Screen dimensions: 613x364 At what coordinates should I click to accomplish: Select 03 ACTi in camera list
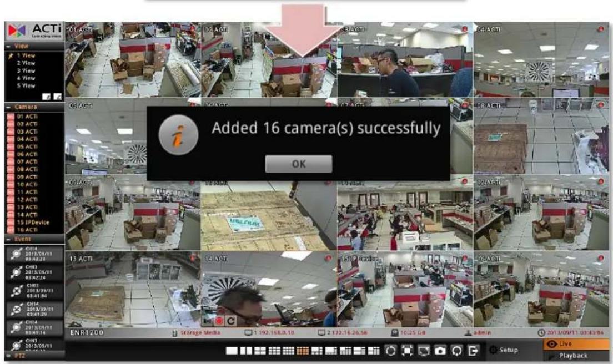[x=27, y=132]
